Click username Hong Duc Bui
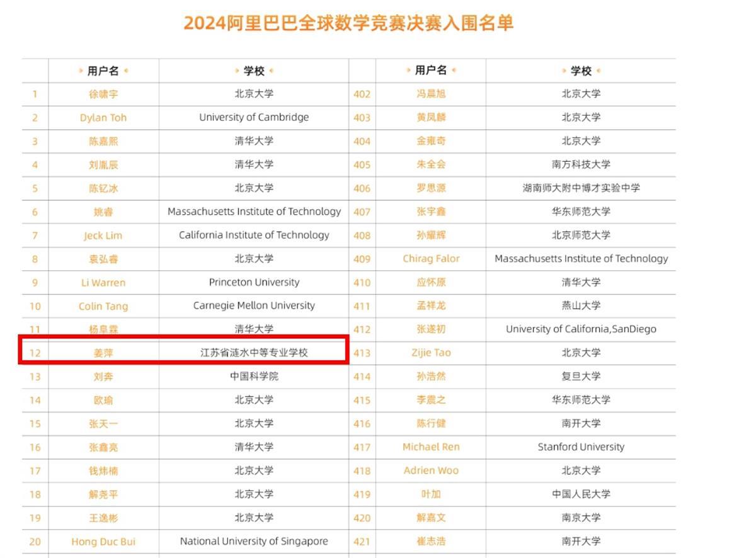This screenshot has height=558, width=756. click(x=103, y=542)
